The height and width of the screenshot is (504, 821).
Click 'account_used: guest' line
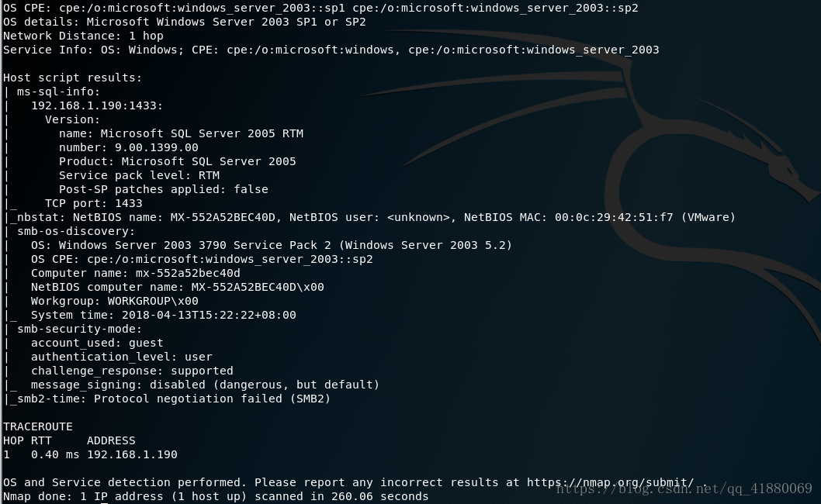coord(97,343)
